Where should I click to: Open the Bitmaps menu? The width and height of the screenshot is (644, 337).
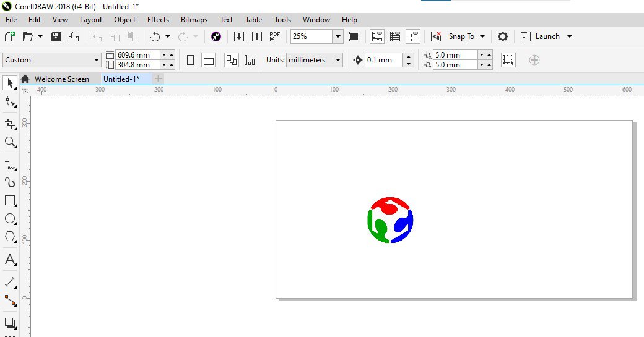click(194, 20)
